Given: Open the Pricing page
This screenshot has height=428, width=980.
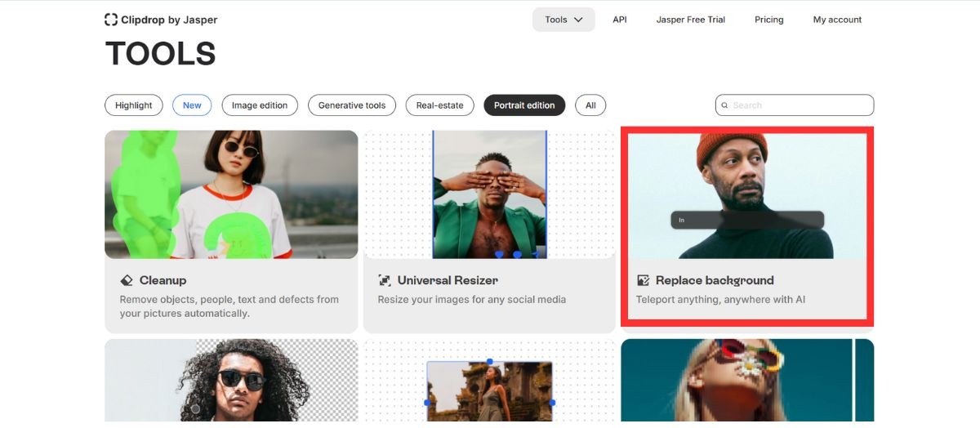Looking at the screenshot, I should 768,20.
